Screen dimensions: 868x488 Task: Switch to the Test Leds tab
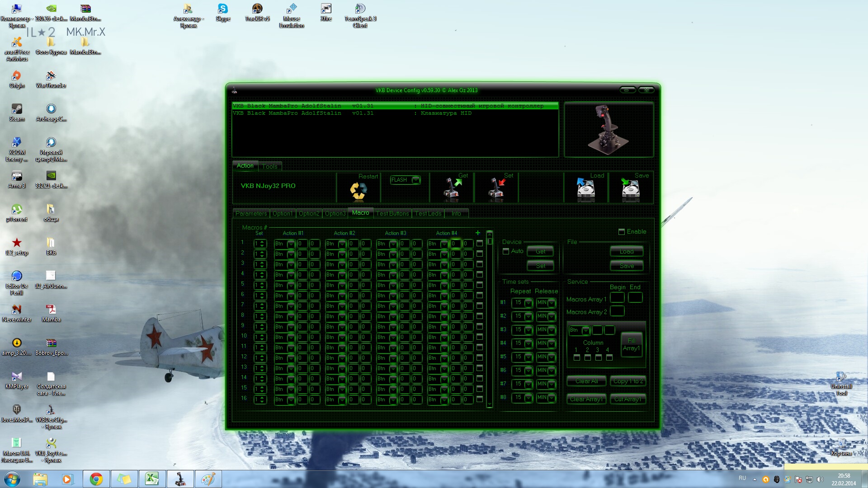tap(428, 214)
